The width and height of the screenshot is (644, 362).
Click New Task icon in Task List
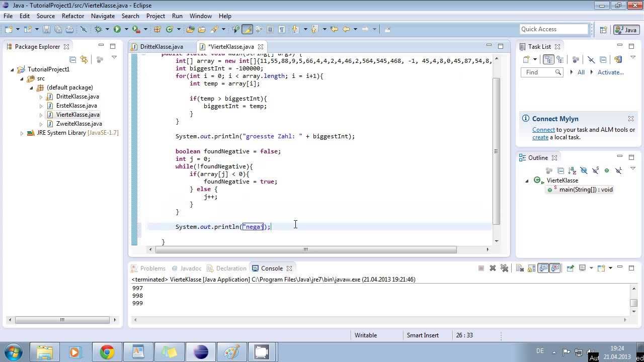527,59
